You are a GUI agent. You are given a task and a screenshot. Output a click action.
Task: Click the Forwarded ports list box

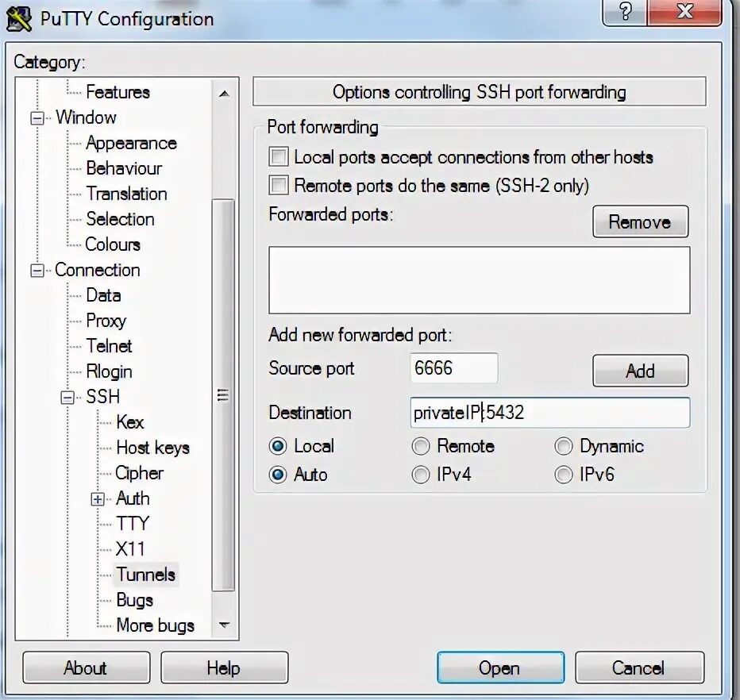coord(479,280)
